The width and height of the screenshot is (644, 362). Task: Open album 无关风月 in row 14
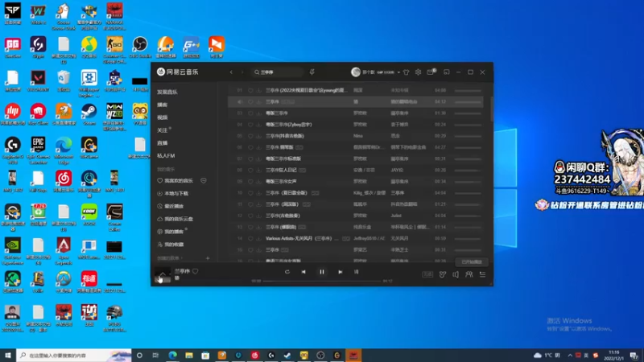[x=399, y=238]
